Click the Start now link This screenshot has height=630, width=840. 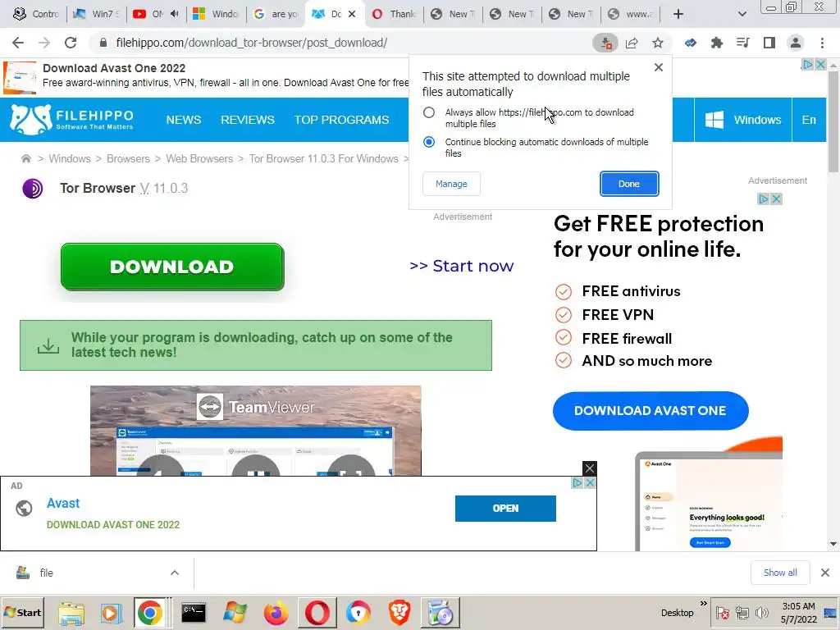(x=461, y=266)
